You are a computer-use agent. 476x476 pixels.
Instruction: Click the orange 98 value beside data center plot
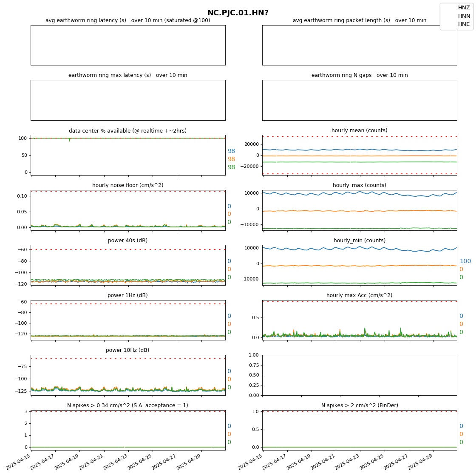(x=231, y=159)
